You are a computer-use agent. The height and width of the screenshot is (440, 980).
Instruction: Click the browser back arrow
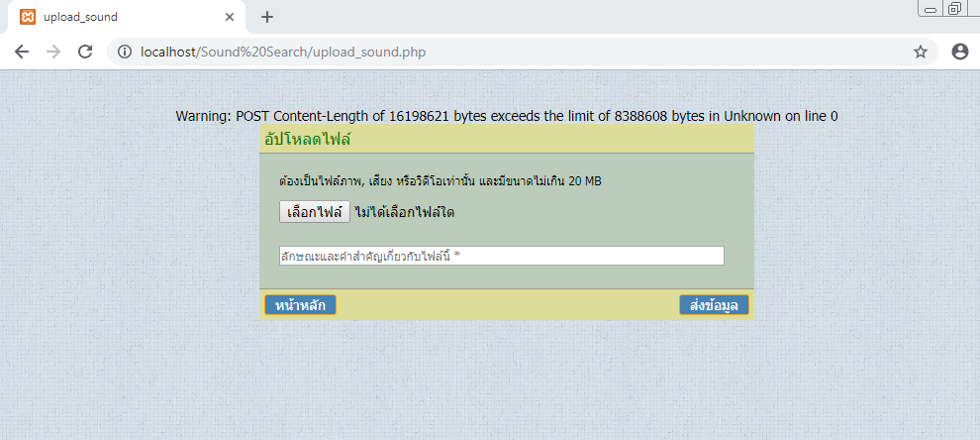coord(22,52)
